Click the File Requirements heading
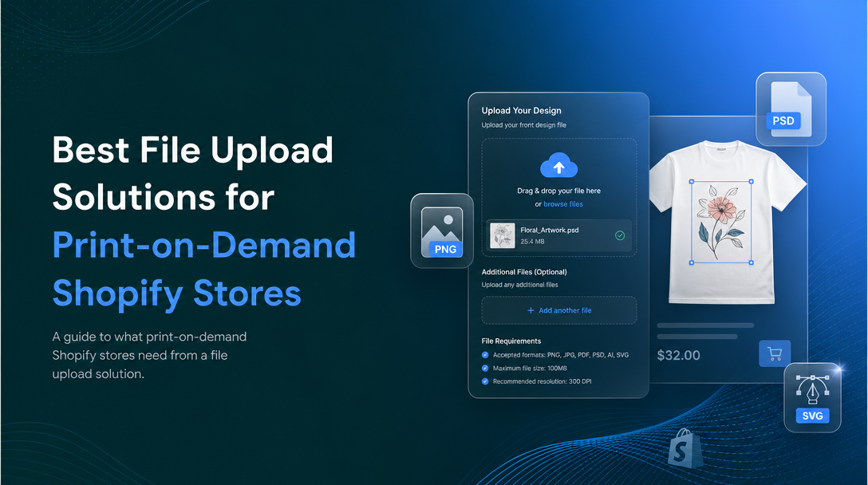Image resolution: width=868 pixels, height=485 pixels. point(511,341)
